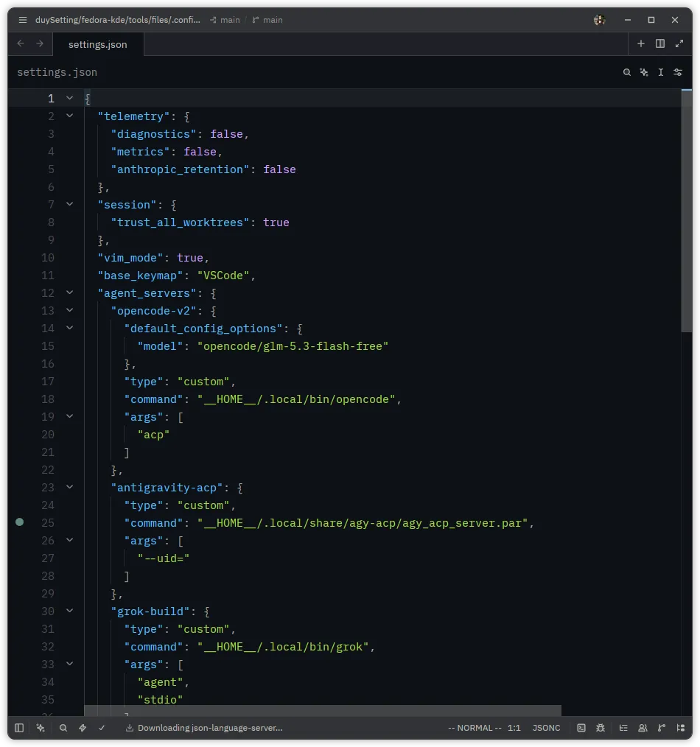Open the git branch panel icon in status bar
This screenshot has width=700, height=747.
[x=662, y=728]
